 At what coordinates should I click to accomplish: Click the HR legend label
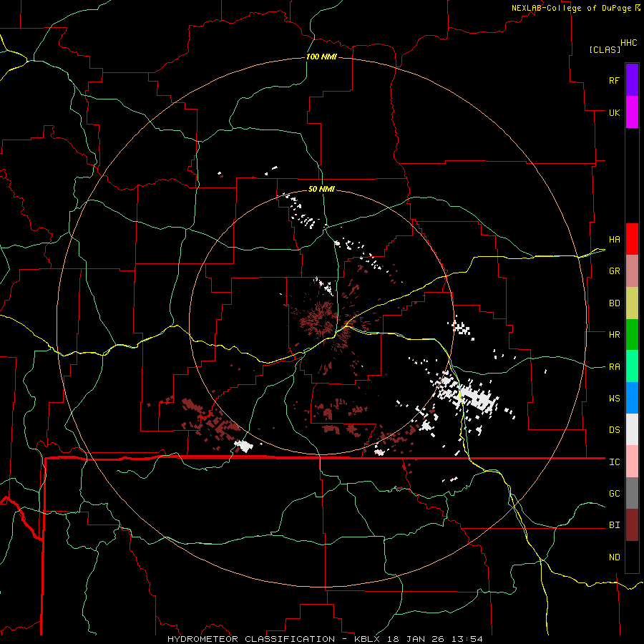point(614,335)
